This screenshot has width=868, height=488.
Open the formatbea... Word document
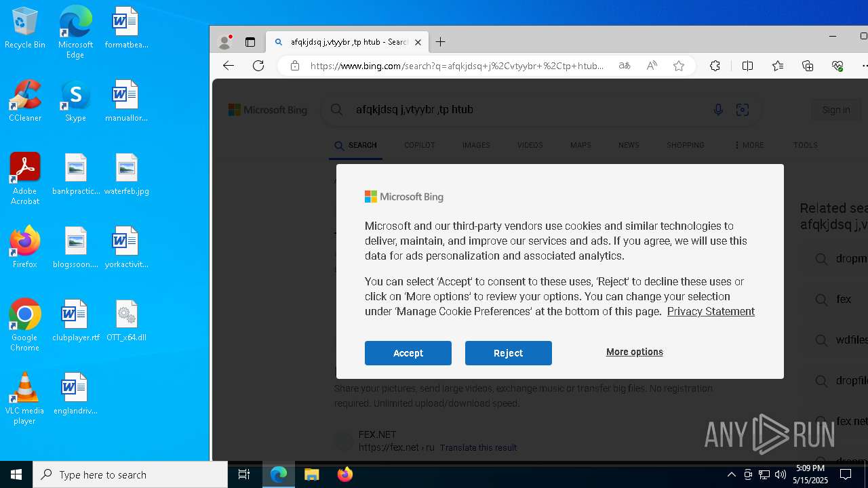(x=126, y=28)
